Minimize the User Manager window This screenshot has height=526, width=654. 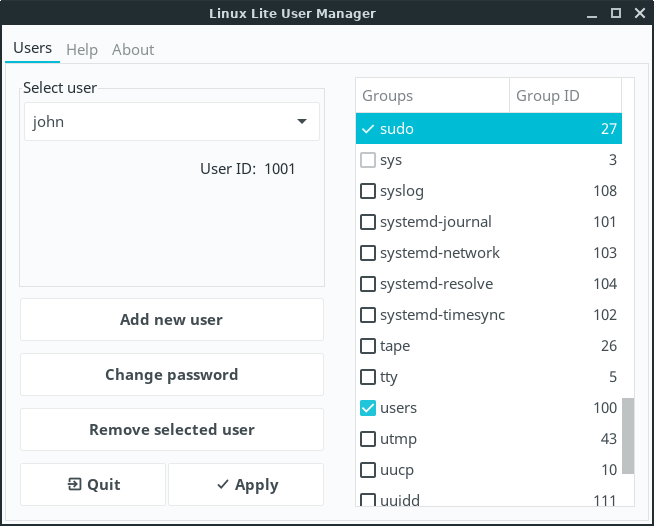(590, 14)
